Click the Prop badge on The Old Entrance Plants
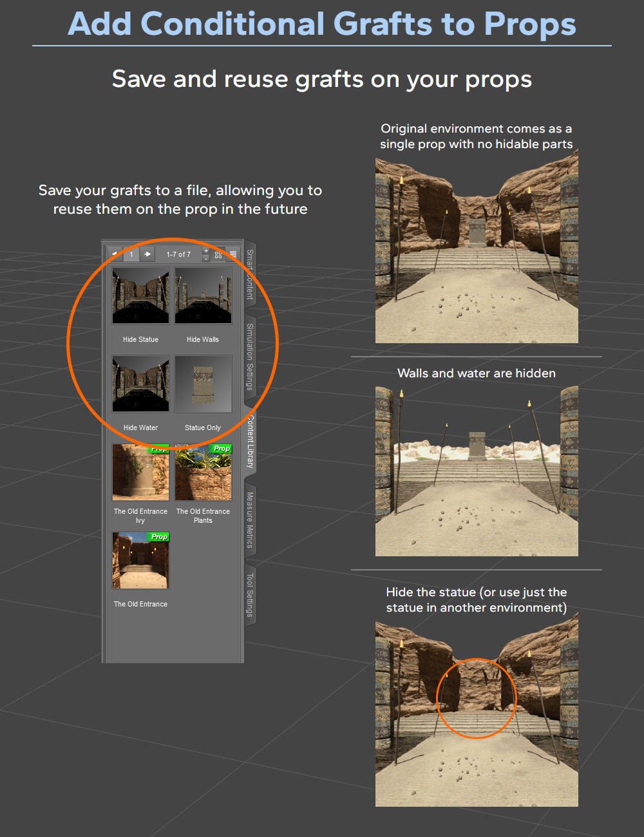The height and width of the screenshot is (837, 644). coord(222,448)
